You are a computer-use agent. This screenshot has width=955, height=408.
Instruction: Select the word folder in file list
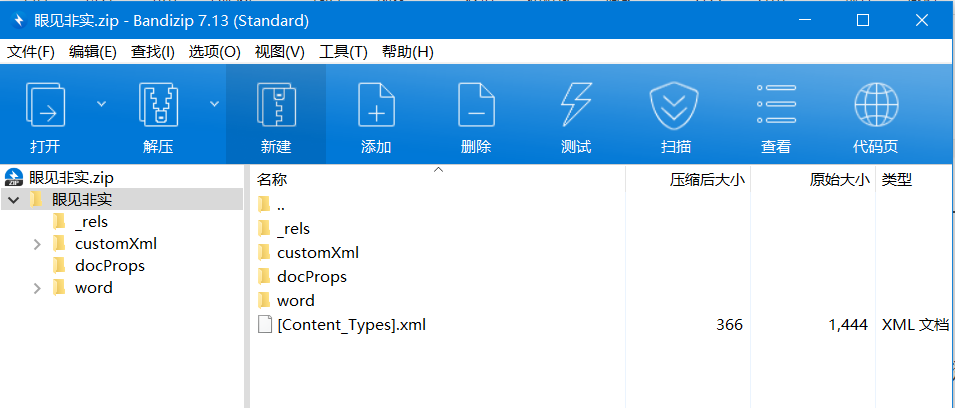(x=295, y=300)
